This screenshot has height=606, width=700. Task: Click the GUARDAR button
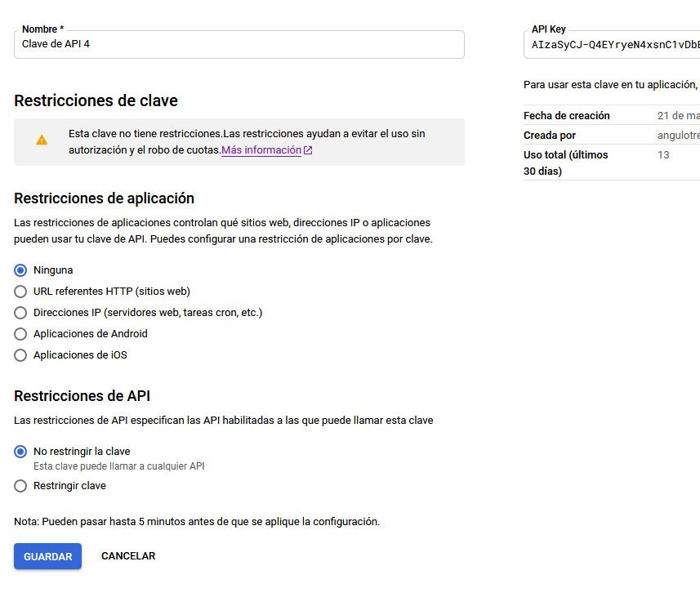[47, 556]
